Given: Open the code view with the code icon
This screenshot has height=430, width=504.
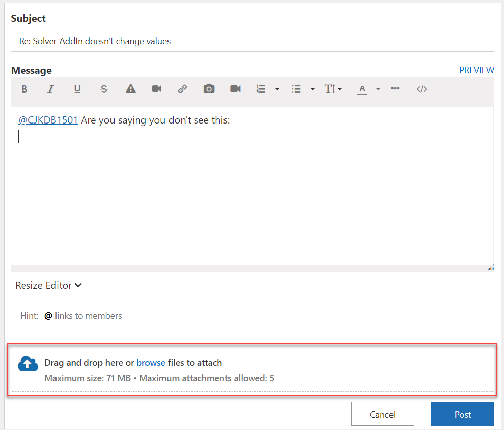Looking at the screenshot, I should 422,89.
